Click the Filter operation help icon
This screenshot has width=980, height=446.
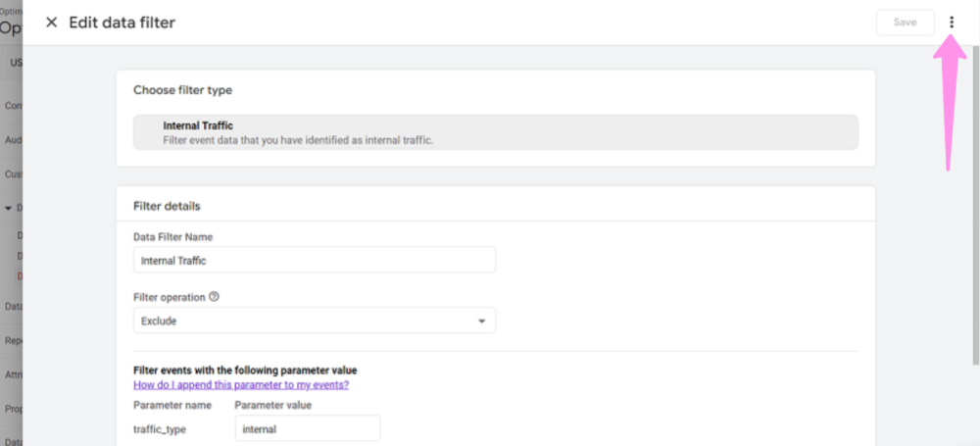(x=214, y=296)
